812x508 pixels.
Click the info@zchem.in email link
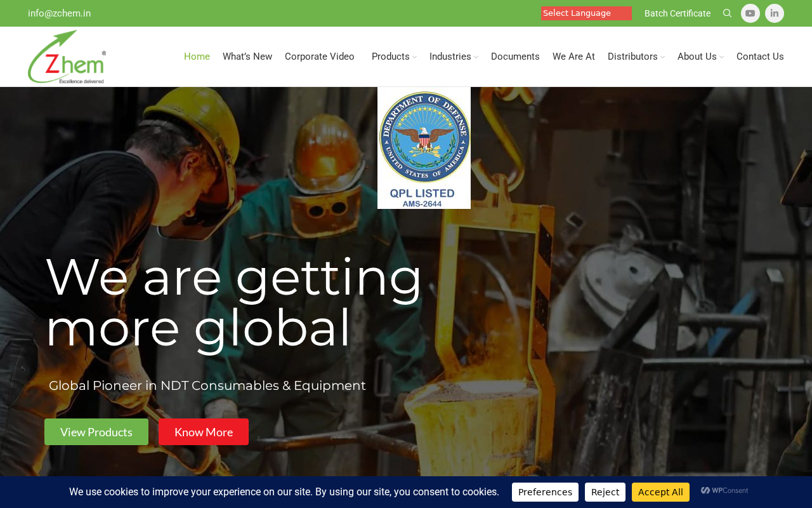click(59, 13)
